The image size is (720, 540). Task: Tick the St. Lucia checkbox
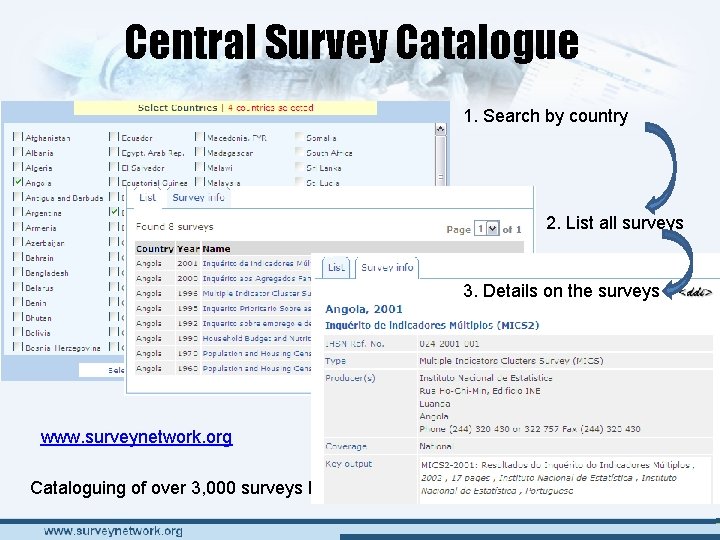[x=299, y=181]
